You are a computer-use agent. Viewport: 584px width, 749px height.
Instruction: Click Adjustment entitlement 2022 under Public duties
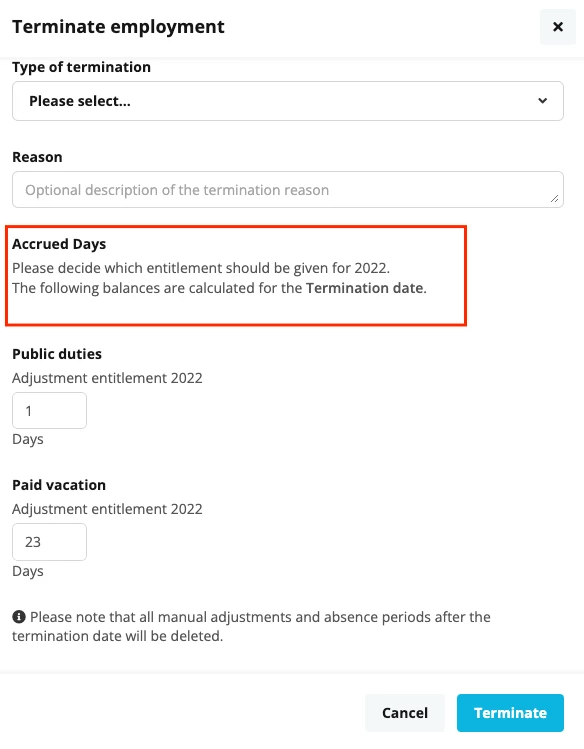[107, 378]
